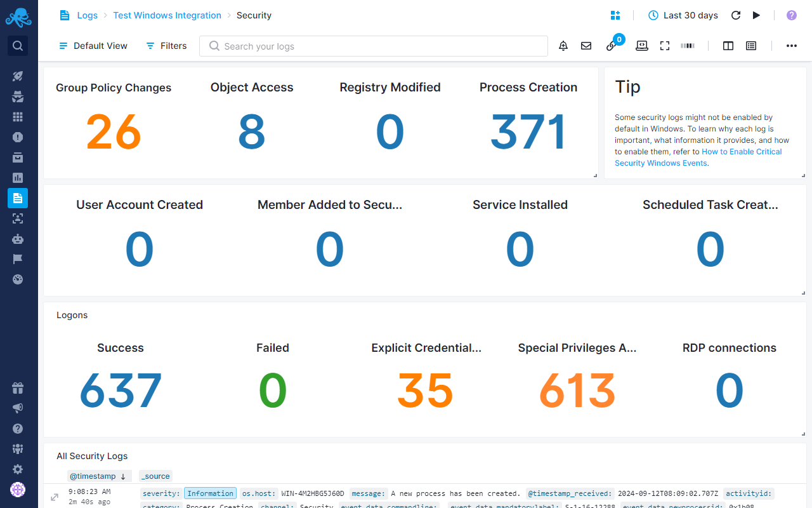Open the apps grid icon in the sidebar
The image size is (812, 508).
point(18,117)
